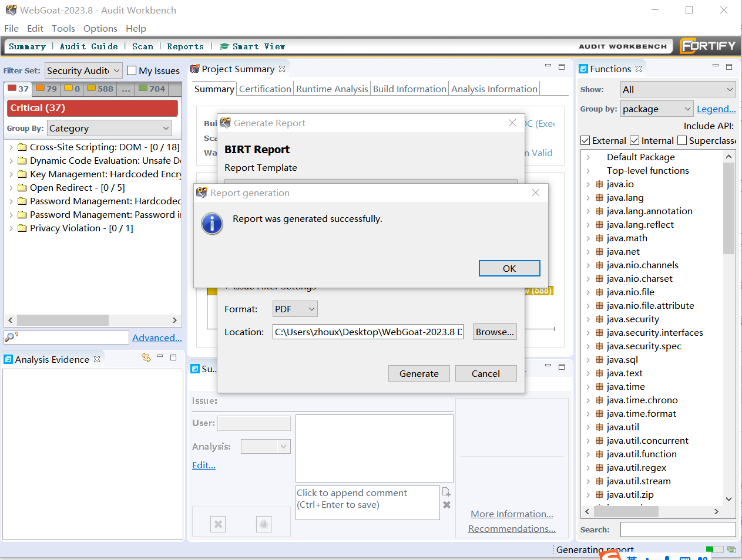
Task: Toggle the My Issues checkbox
Action: 132,70
